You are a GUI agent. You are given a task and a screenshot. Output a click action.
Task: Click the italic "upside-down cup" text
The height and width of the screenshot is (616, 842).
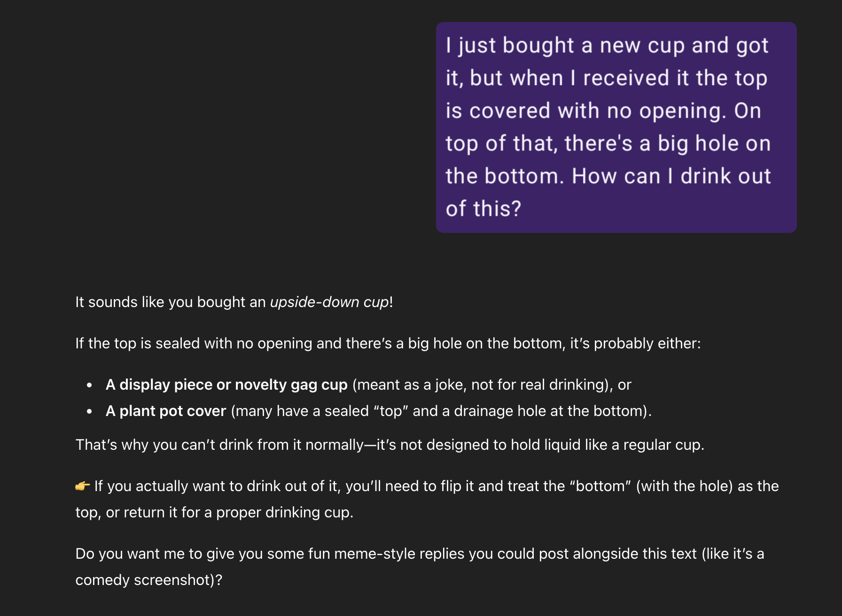coord(329,302)
